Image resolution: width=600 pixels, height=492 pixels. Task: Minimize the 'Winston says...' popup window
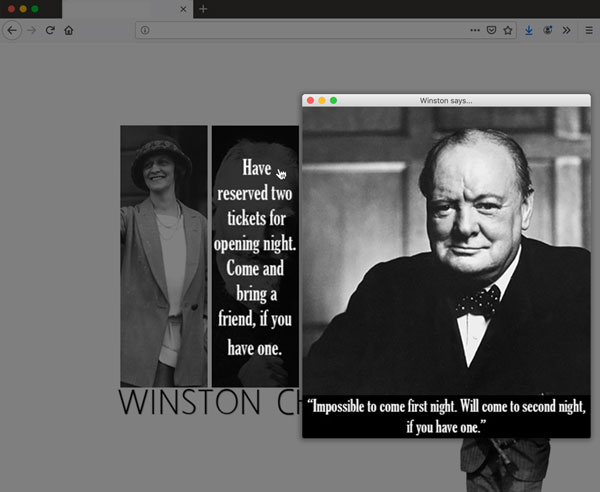point(322,100)
